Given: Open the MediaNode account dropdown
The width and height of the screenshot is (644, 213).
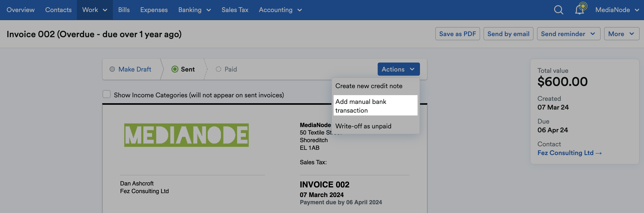Looking at the screenshot, I should [617, 10].
